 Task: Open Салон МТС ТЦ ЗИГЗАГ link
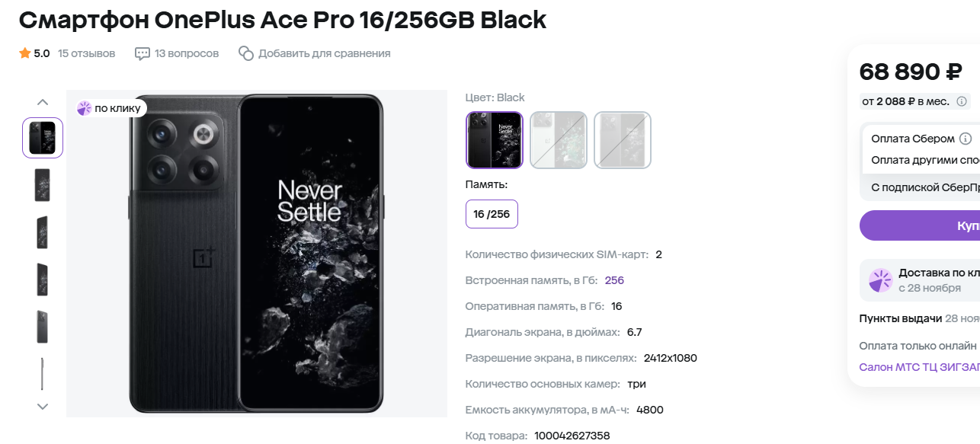point(918,367)
